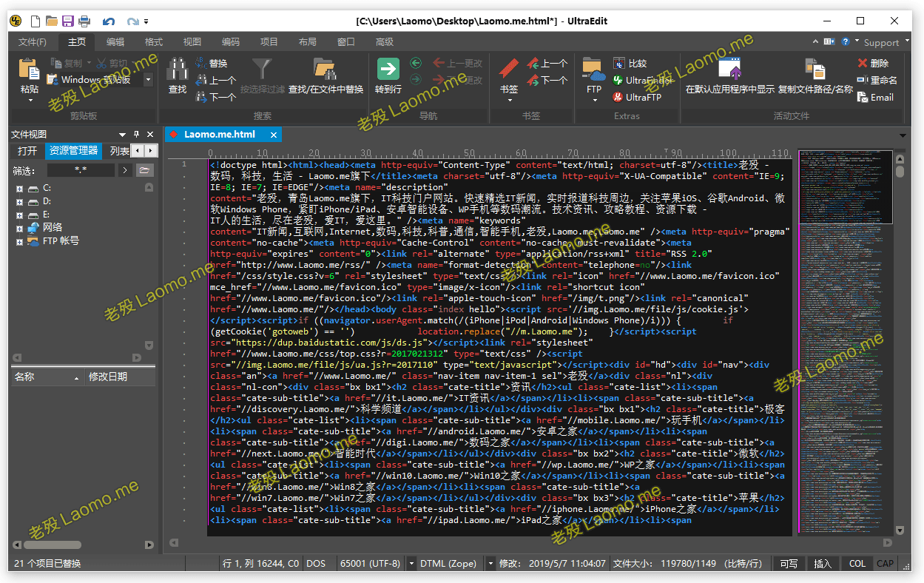The image size is (924, 583).
Task: Toggle COL column mode in the status bar
Action: [857, 564]
